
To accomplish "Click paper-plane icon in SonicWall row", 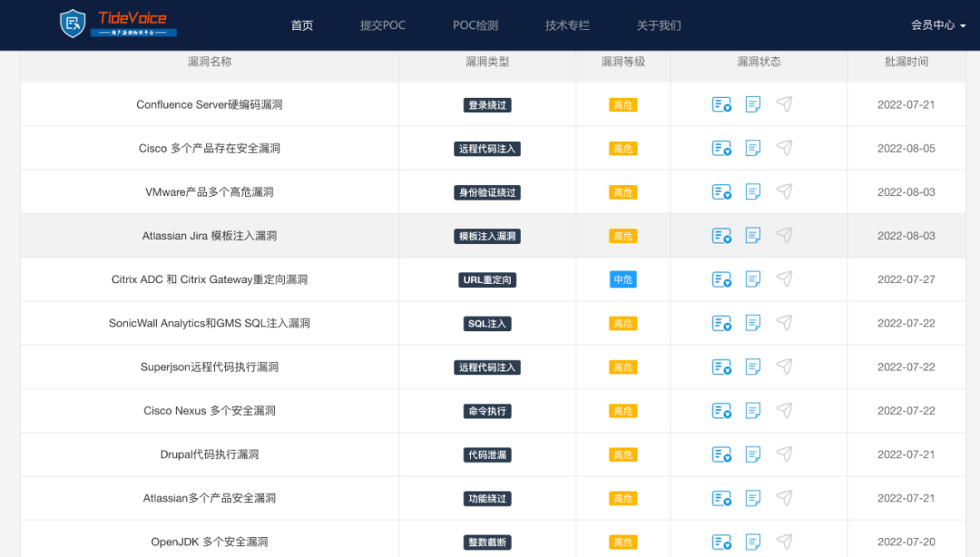I will pyautogui.click(x=784, y=323).
